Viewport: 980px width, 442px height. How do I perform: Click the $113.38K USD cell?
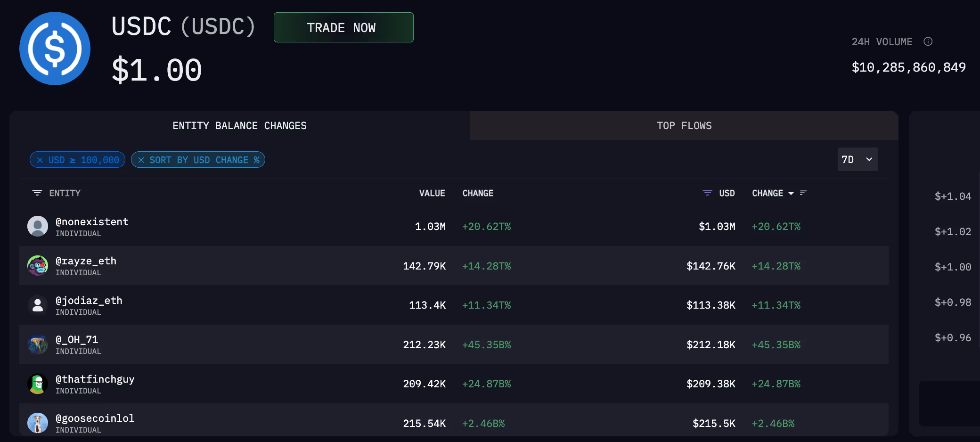tap(711, 305)
